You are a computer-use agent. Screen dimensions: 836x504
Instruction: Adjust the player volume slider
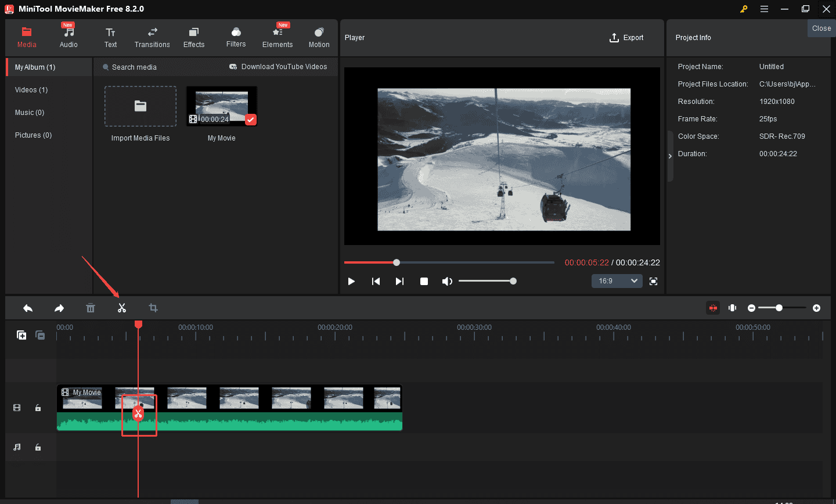[x=488, y=281]
